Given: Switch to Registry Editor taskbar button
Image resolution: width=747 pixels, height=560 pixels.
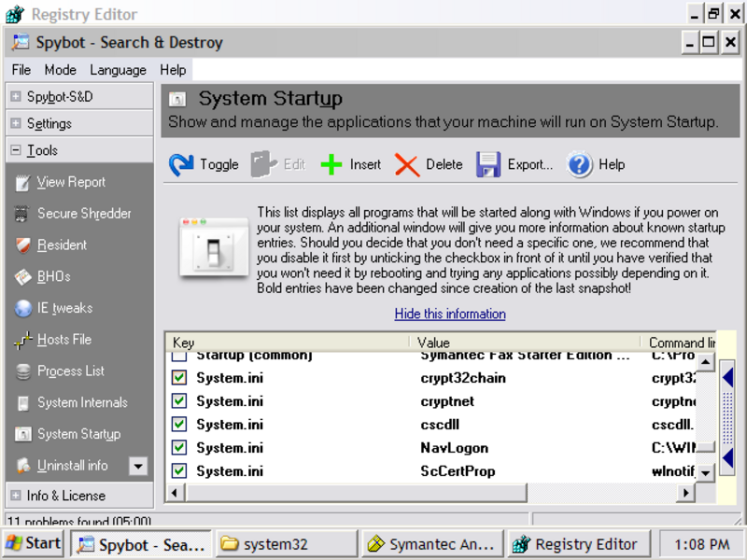Looking at the screenshot, I should coord(578,544).
